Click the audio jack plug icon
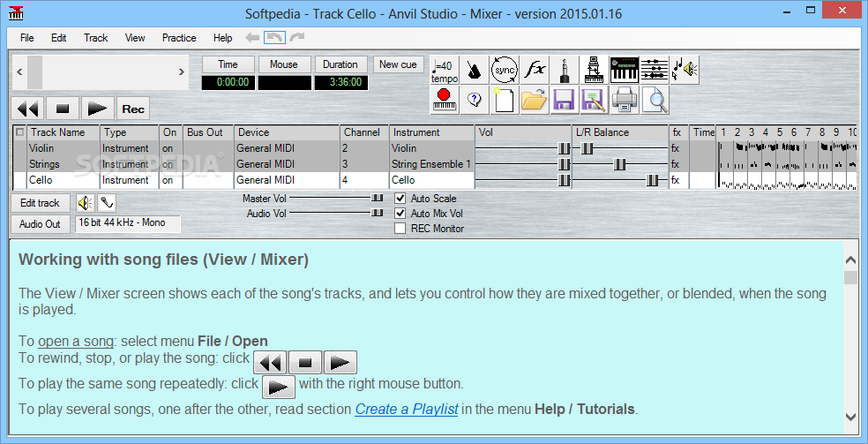This screenshot has height=444, width=868. [565, 71]
